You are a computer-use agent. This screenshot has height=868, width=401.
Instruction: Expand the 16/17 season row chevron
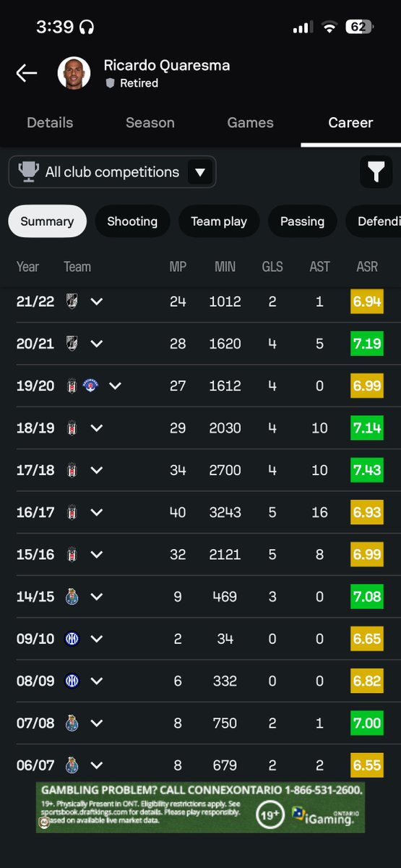(96, 512)
